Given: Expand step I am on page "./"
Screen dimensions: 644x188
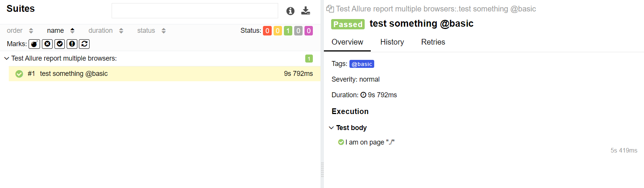Looking at the screenshot, I should [x=370, y=142].
